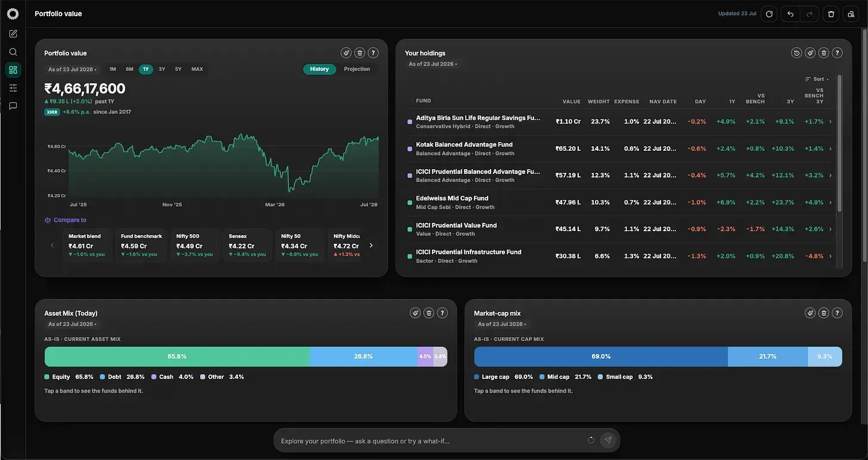The height and width of the screenshot is (460, 868).
Task: Click the pin icon on the Asset Mix card
Action: 415,313
